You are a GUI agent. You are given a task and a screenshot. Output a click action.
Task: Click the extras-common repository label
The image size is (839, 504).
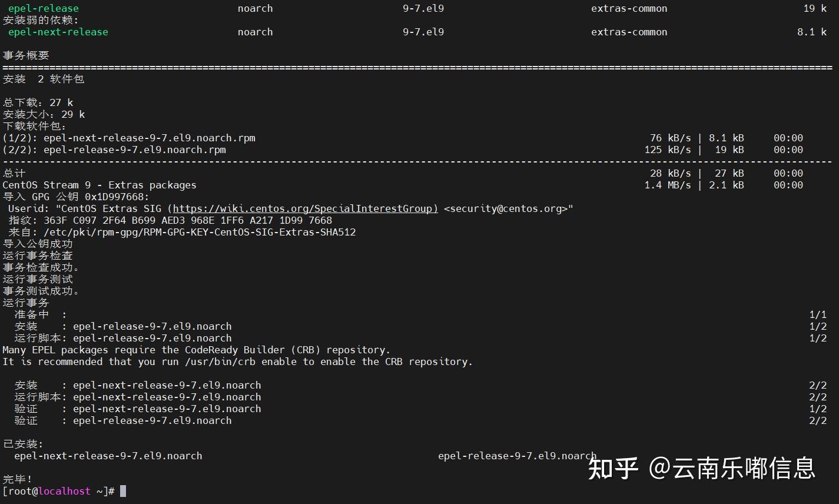(629, 8)
